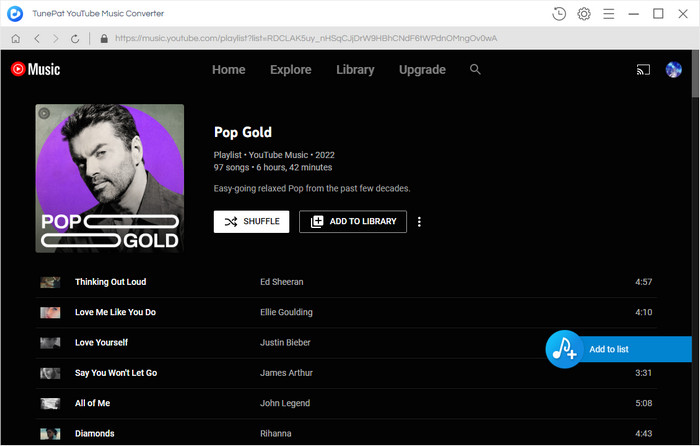Open the hamburger menu in title bar

click(608, 14)
